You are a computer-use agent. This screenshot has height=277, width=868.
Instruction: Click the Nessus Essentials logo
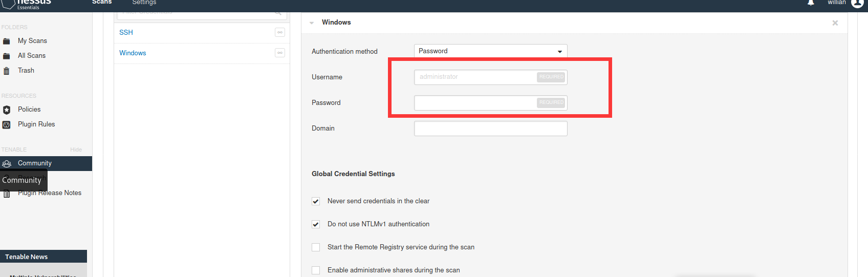point(26,4)
